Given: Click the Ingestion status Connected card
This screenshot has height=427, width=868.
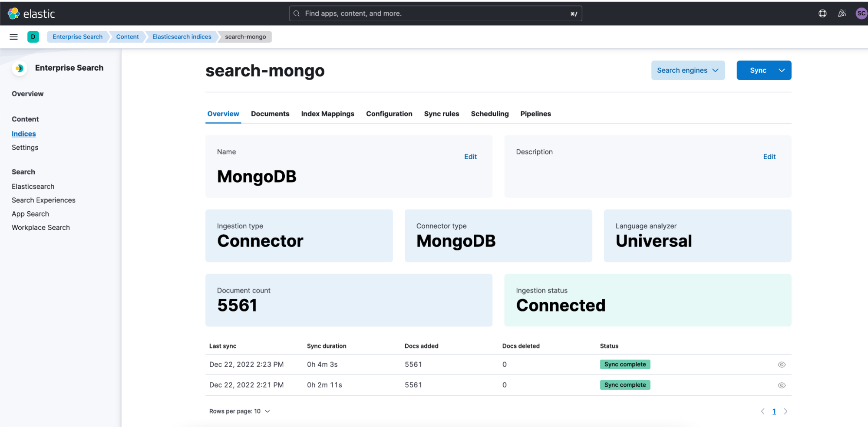Looking at the screenshot, I should click(x=648, y=300).
